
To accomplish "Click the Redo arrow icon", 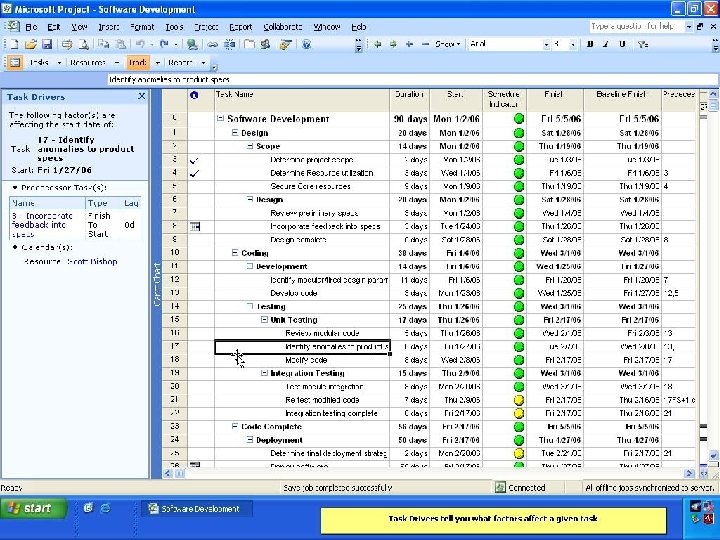I will tap(164, 44).
